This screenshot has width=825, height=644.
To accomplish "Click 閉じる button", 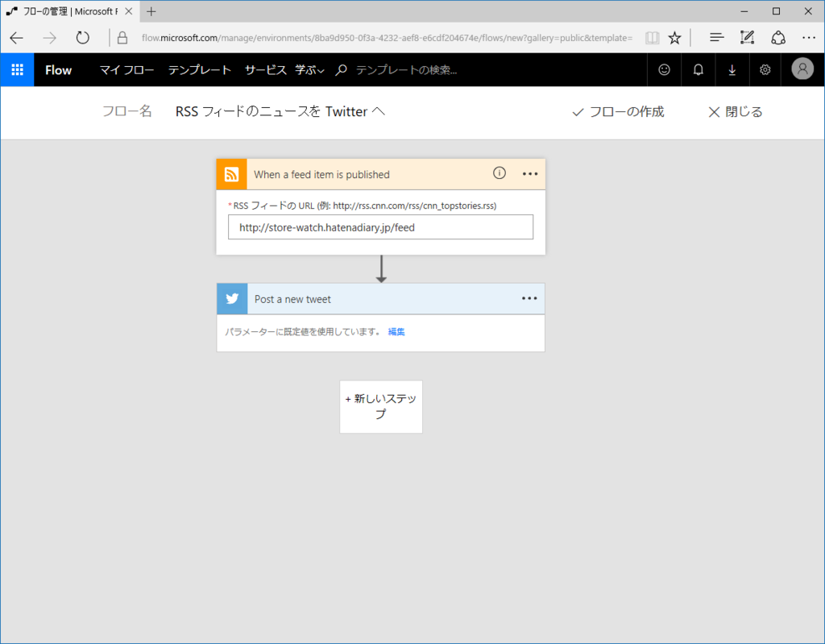I will point(735,112).
